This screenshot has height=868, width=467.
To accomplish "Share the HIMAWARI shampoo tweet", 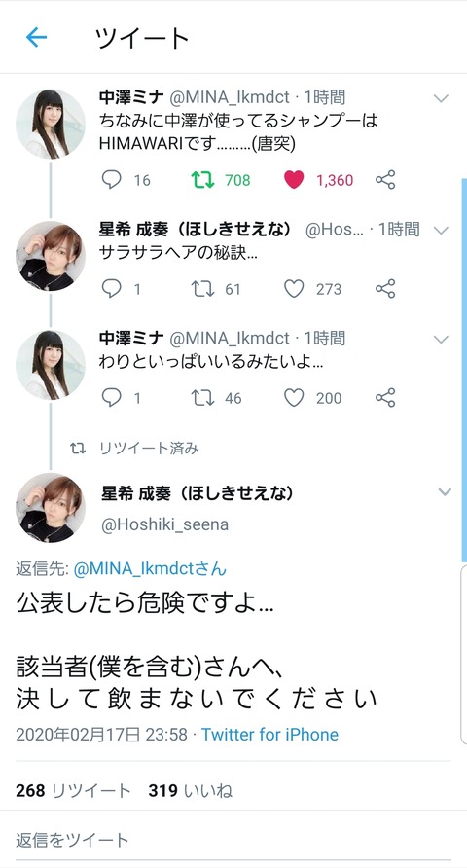I will (x=385, y=180).
